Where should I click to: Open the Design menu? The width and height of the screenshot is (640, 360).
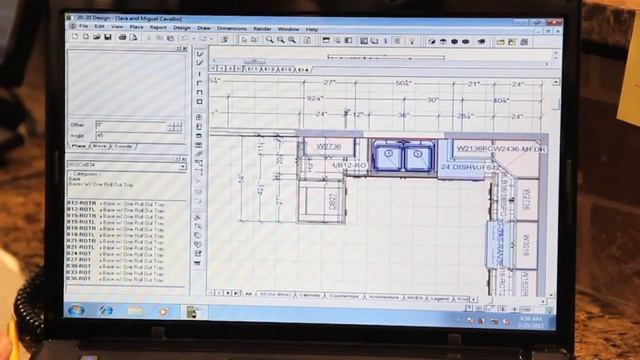pyautogui.click(x=182, y=28)
